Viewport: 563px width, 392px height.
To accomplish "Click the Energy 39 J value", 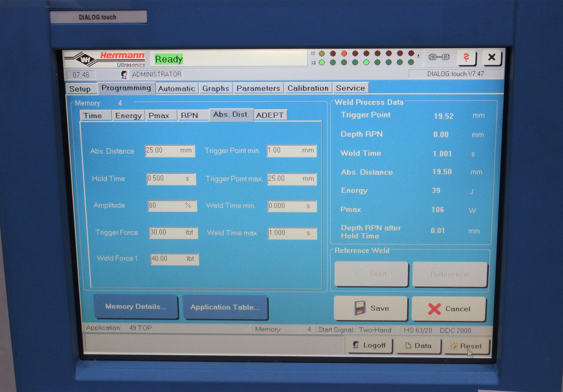I will point(436,190).
